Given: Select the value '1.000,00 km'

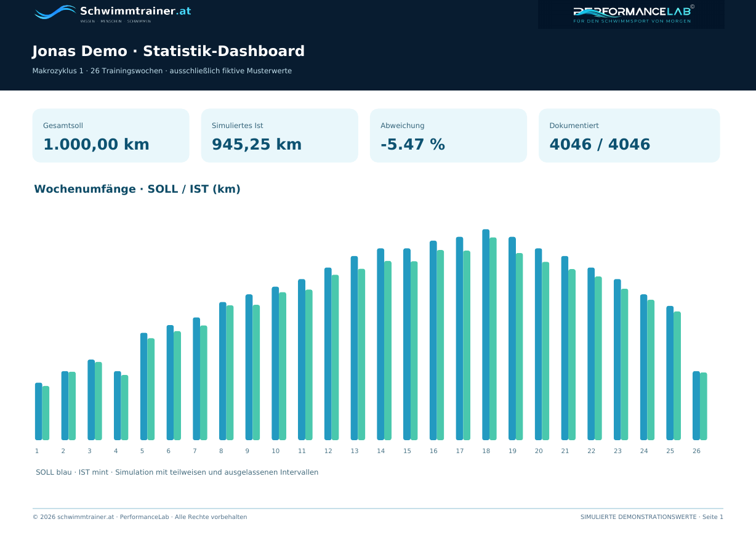Looking at the screenshot, I should coord(96,144).
